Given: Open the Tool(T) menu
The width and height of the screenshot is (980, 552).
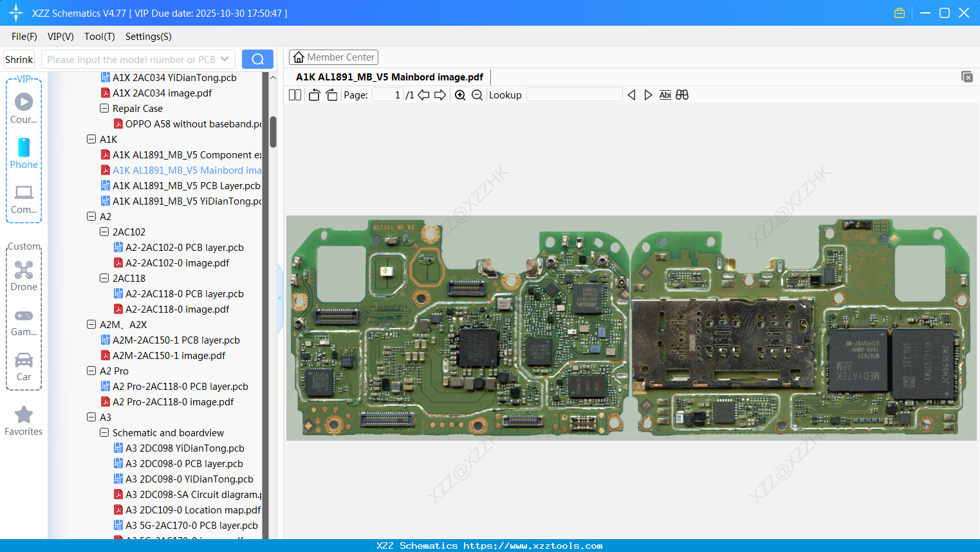Looking at the screenshot, I should 99,37.
